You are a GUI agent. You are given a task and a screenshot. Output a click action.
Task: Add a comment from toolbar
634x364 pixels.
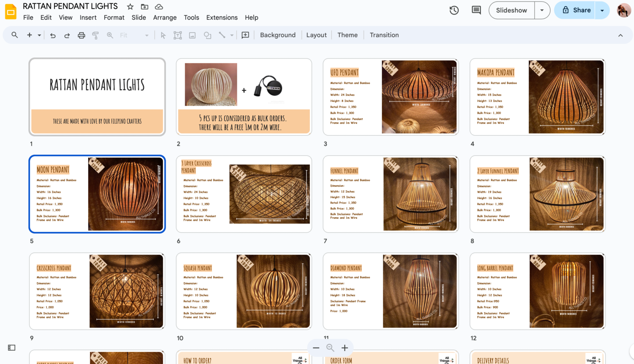coord(245,35)
